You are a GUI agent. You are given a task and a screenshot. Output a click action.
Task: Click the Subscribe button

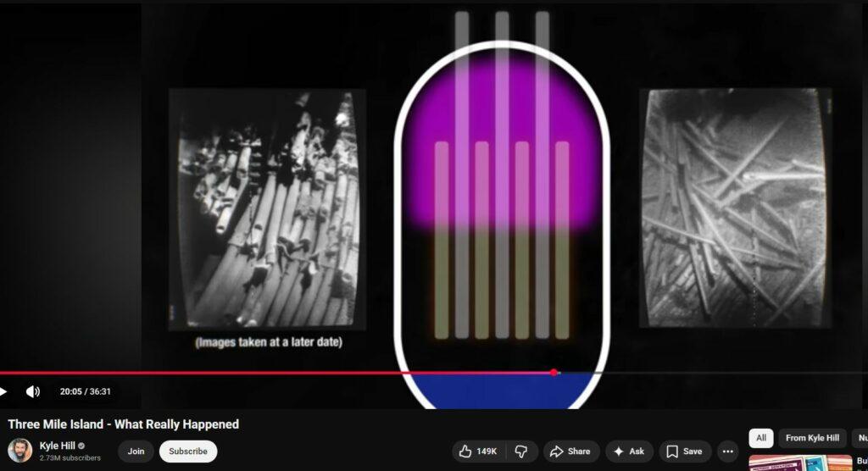click(188, 452)
